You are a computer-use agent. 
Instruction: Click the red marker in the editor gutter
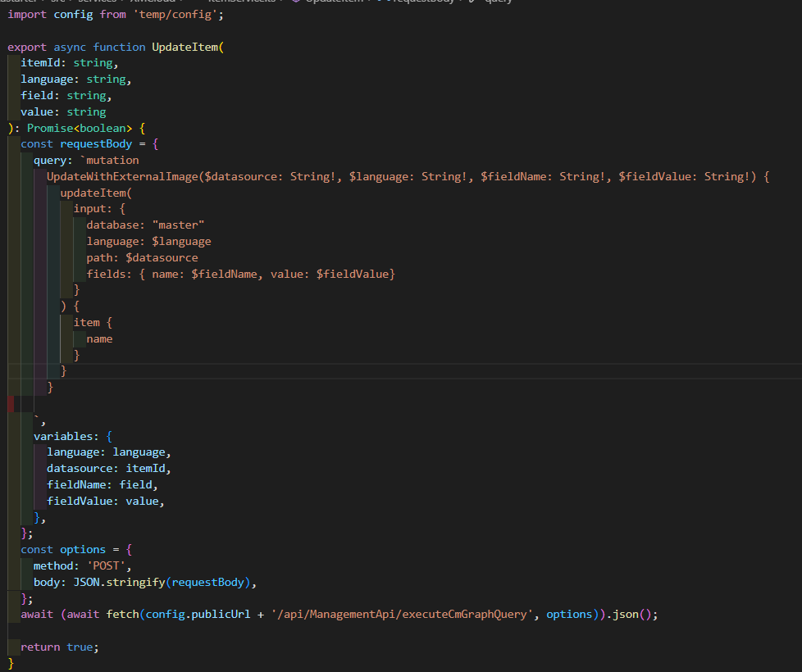[x=10, y=404]
